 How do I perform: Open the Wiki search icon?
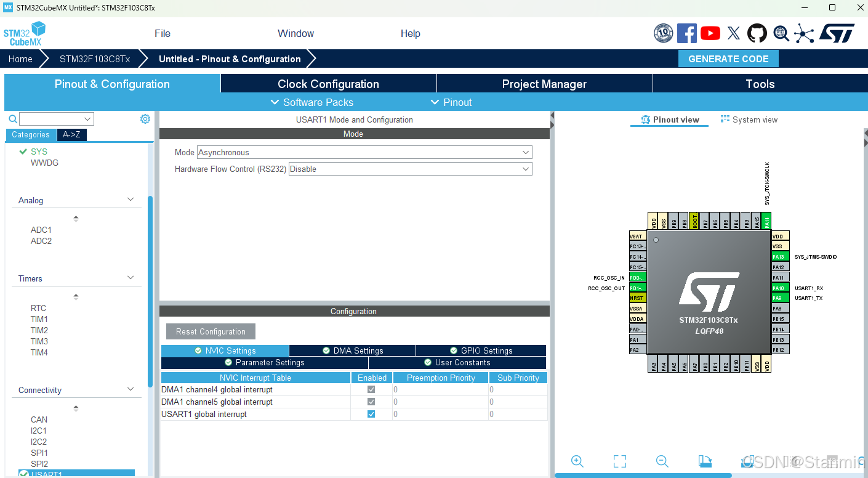click(781, 33)
